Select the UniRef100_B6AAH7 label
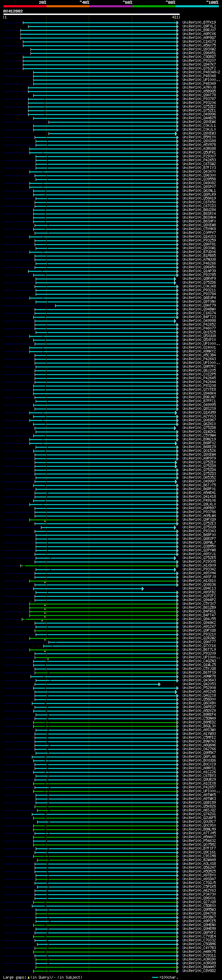This screenshot has width=222, height=980. click(x=199, y=967)
